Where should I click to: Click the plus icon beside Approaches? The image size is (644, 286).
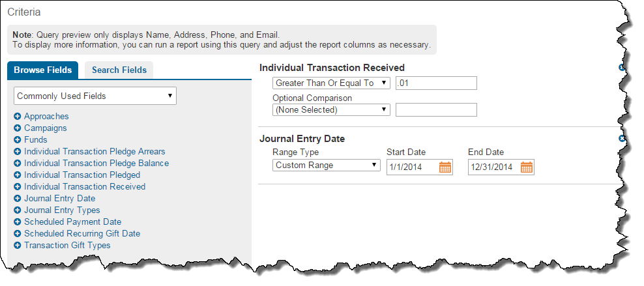[x=18, y=117]
